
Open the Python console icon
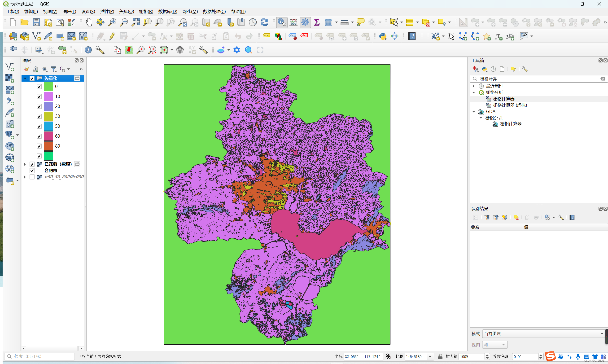click(x=383, y=36)
